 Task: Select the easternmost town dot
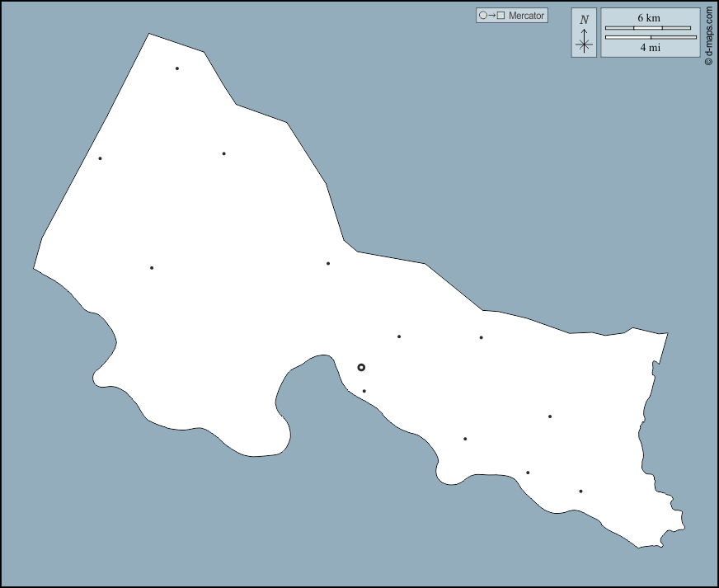pyautogui.click(x=580, y=492)
